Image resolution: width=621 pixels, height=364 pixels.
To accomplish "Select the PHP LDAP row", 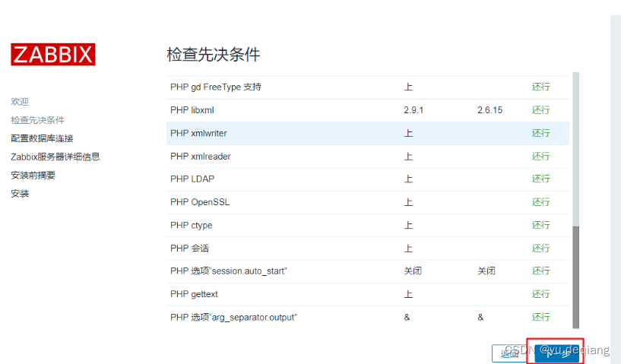I will 368,179.
